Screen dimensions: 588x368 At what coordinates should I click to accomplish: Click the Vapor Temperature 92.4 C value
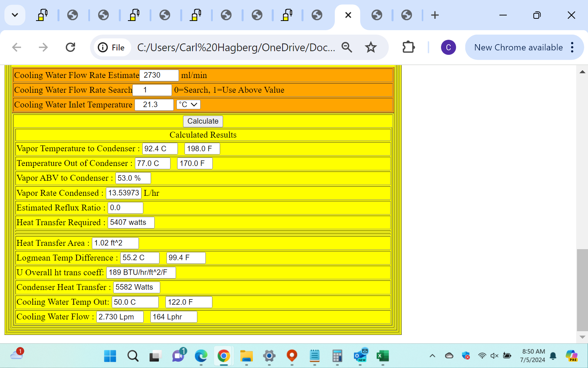[160, 149]
